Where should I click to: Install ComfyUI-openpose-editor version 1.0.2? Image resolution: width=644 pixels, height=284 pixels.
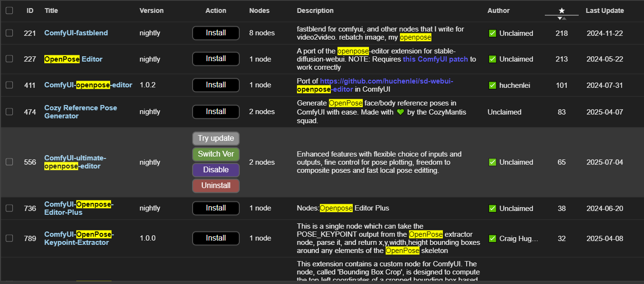216,85
